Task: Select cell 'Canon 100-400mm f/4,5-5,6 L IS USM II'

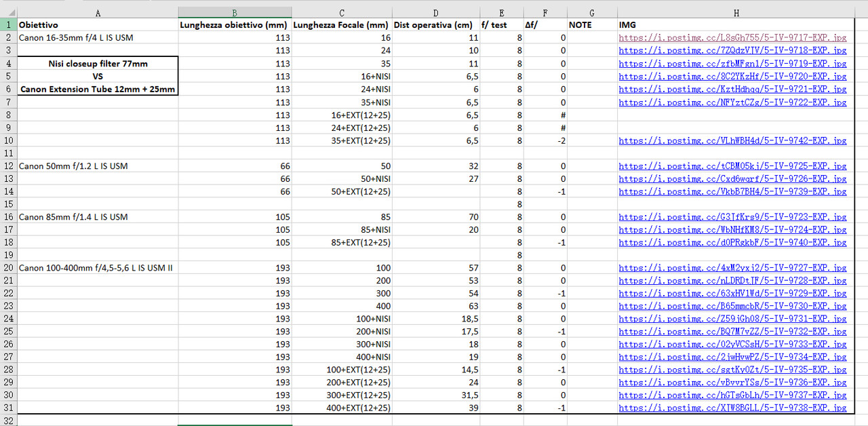Action: pyautogui.click(x=98, y=268)
